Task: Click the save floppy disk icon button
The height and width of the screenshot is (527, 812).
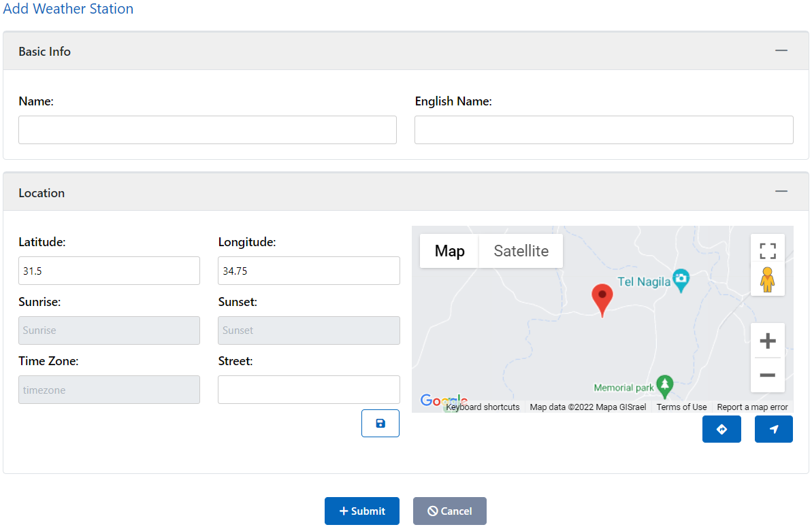Action: [380, 424]
